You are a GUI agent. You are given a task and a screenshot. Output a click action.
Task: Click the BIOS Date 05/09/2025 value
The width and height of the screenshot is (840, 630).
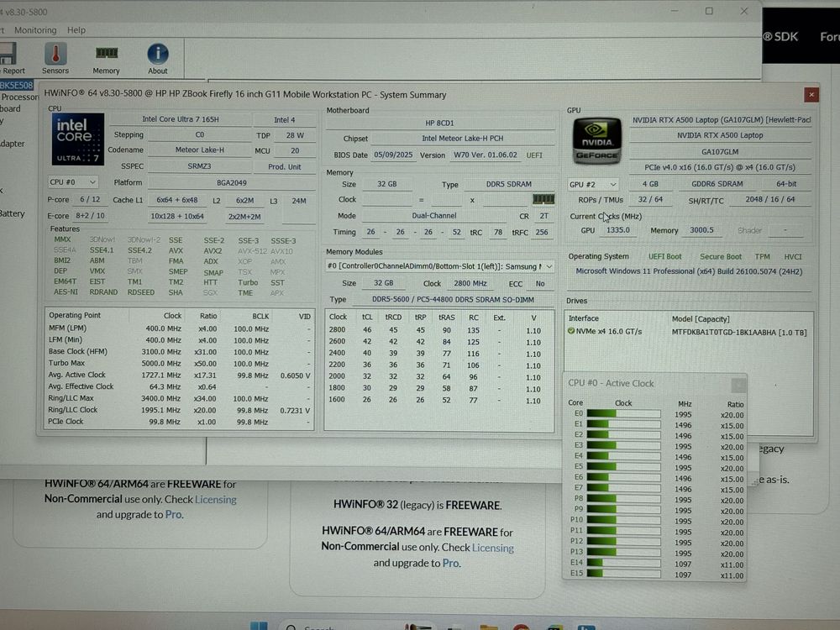click(x=393, y=155)
